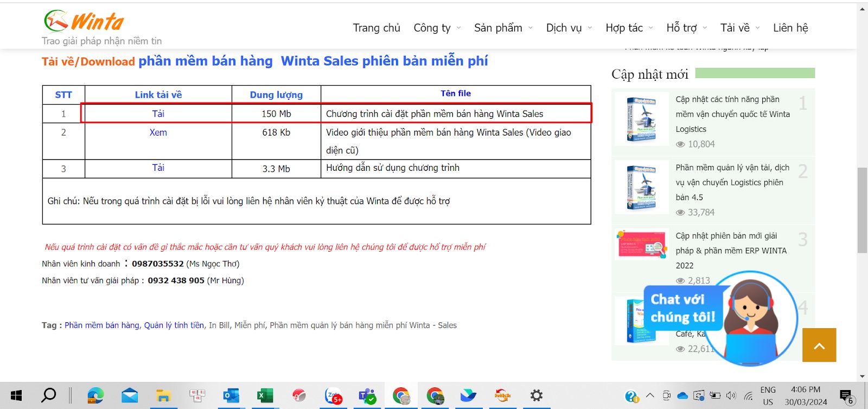Screen dimensions: 868x409
Task: Click the 150 Mb size cell
Action: (276, 114)
